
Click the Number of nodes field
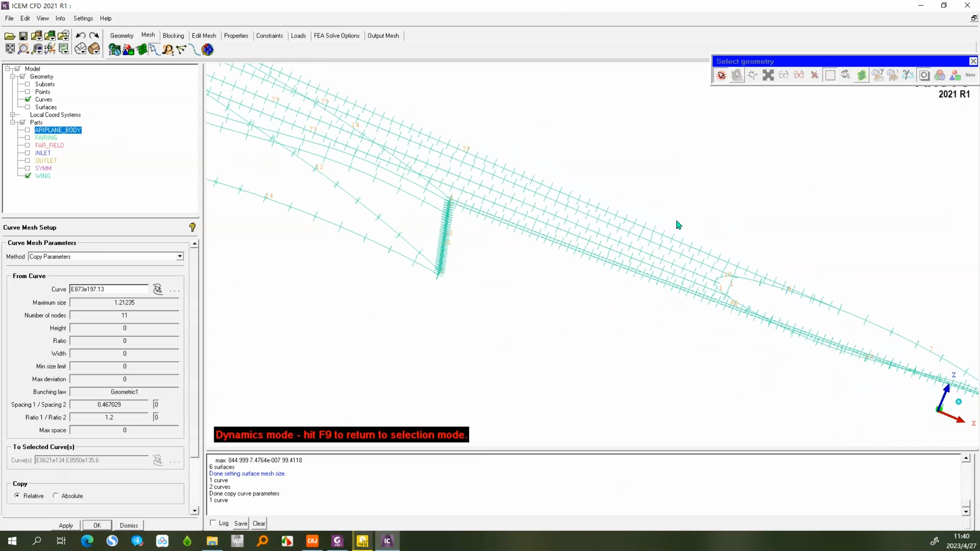124,315
